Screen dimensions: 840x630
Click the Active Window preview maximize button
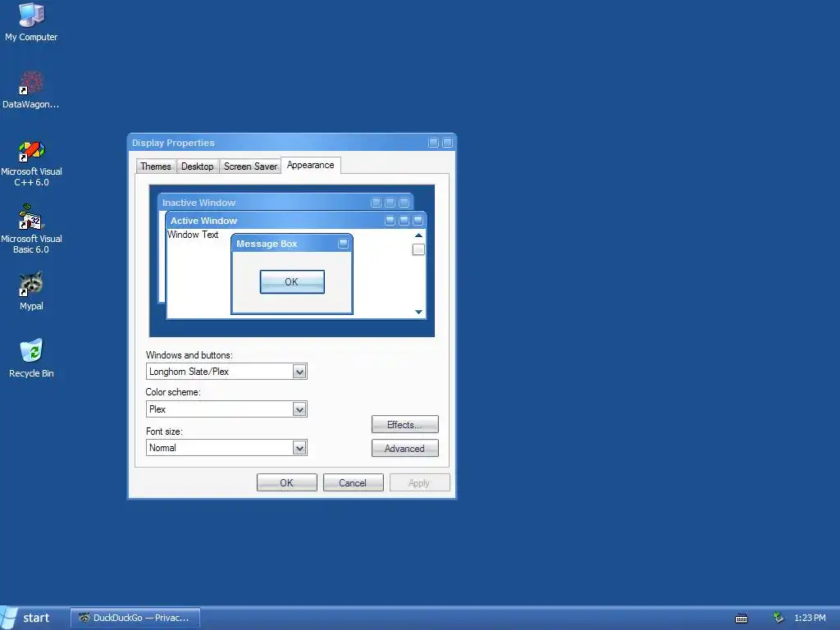click(404, 220)
